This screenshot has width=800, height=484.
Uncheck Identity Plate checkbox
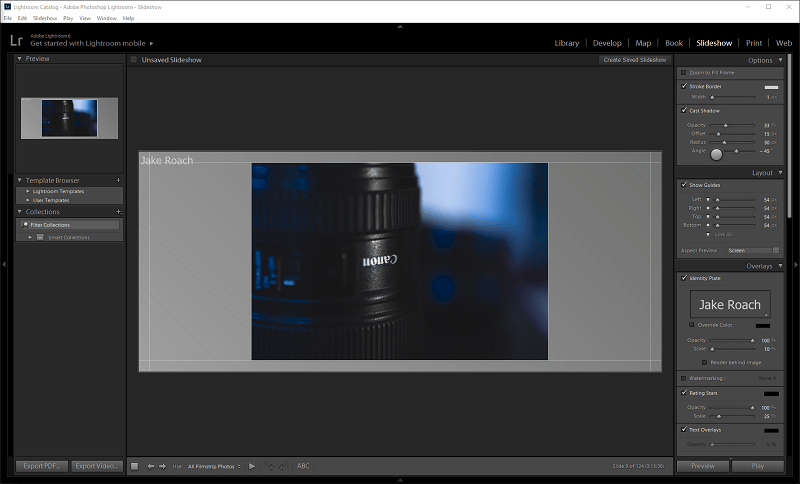click(684, 278)
